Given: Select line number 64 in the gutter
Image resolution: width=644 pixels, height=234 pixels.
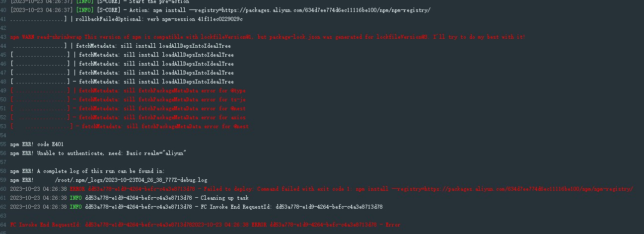Looking at the screenshot, I should (3, 225).
